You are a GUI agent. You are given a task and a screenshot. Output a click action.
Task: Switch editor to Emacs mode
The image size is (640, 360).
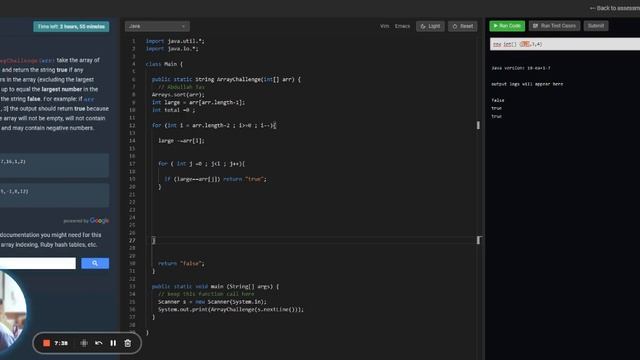402,26
